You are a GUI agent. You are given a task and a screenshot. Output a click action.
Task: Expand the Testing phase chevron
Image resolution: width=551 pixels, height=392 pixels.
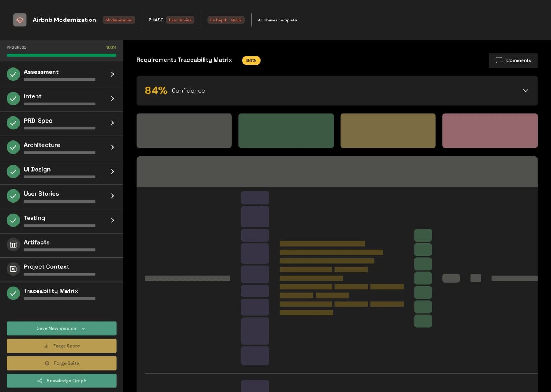coord(112,220)
